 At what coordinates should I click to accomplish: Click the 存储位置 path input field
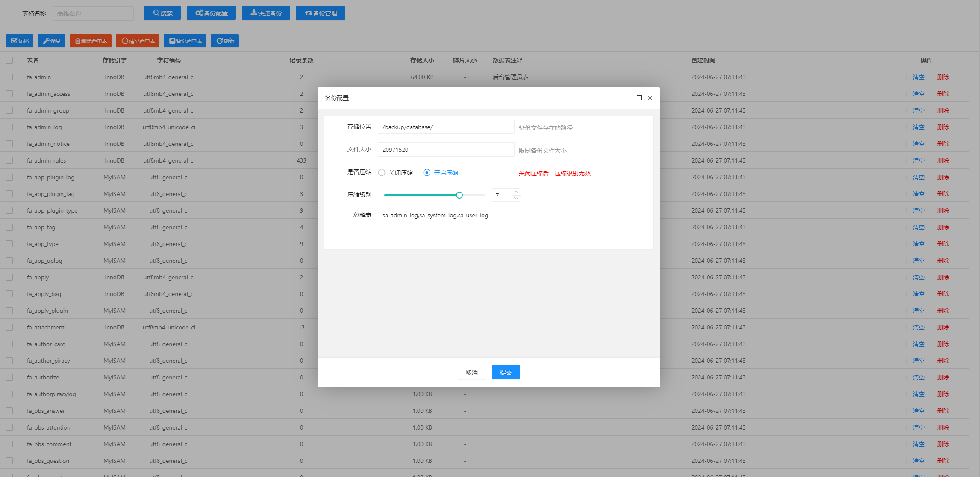pyautogui.click(x=445, y=127)
